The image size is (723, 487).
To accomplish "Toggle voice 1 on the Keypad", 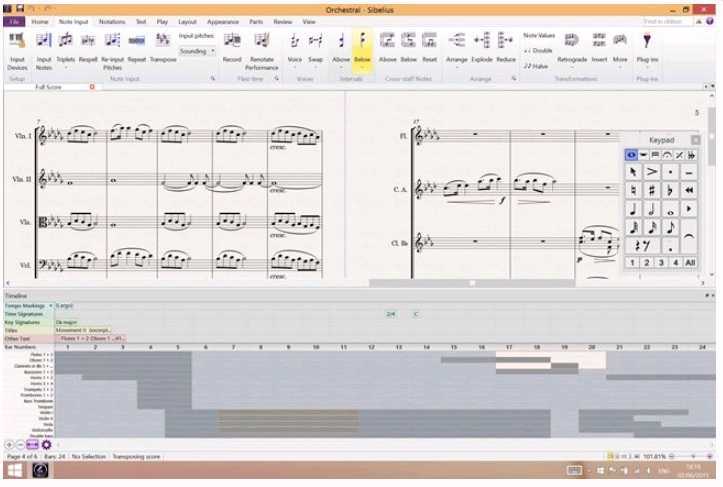I will pos(632,263).
